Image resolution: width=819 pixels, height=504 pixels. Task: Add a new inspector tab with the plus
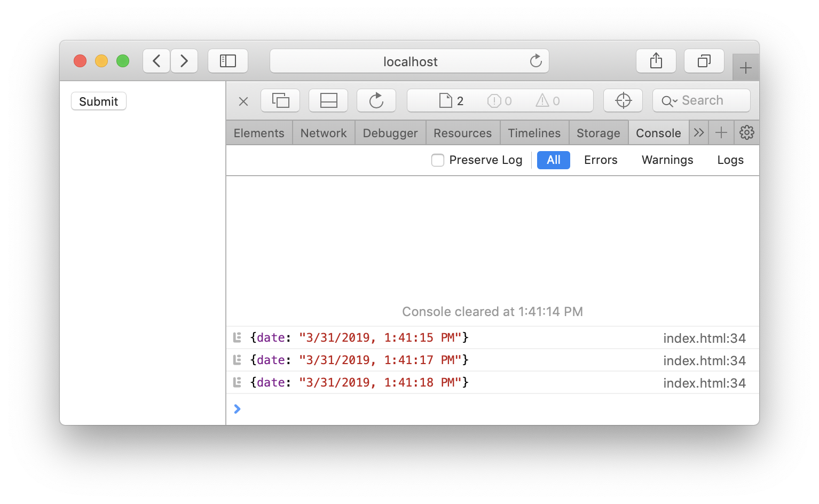pyautogui.click(x=721, y=132)
